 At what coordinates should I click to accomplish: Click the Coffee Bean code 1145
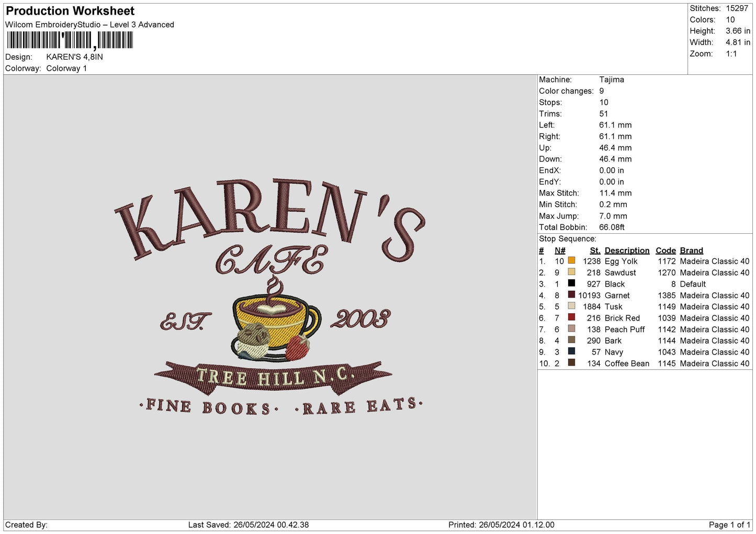[x=667, y=363]
